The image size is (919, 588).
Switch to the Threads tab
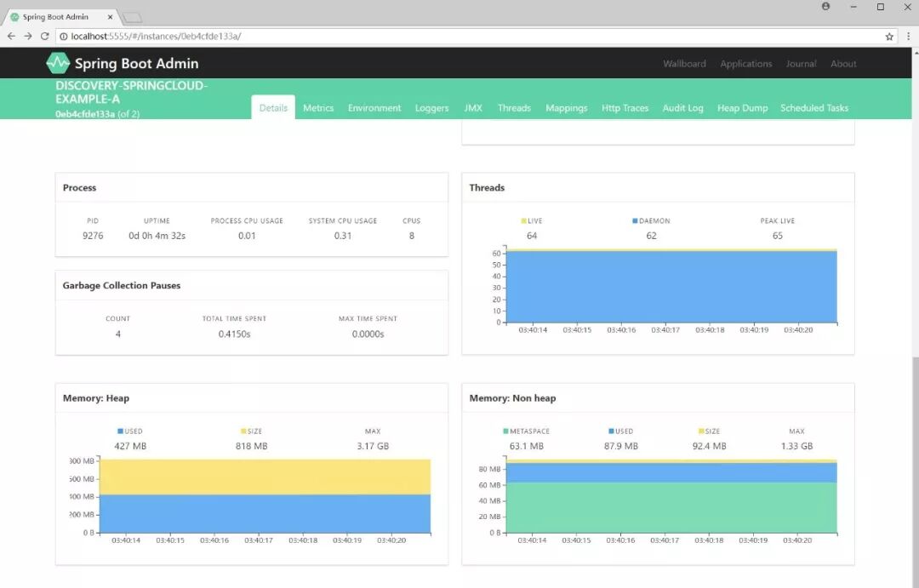tap(514, 108)
